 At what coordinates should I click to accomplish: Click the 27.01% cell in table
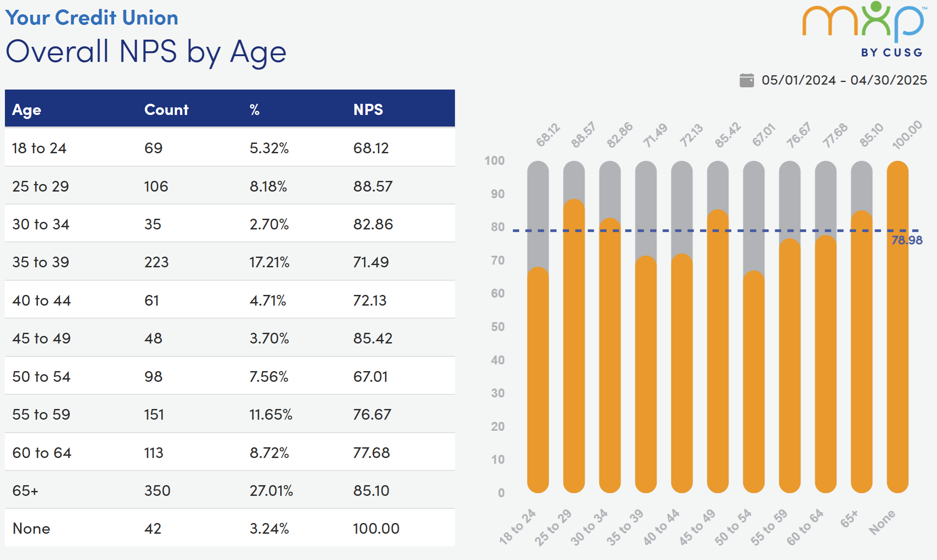(271, 491)
